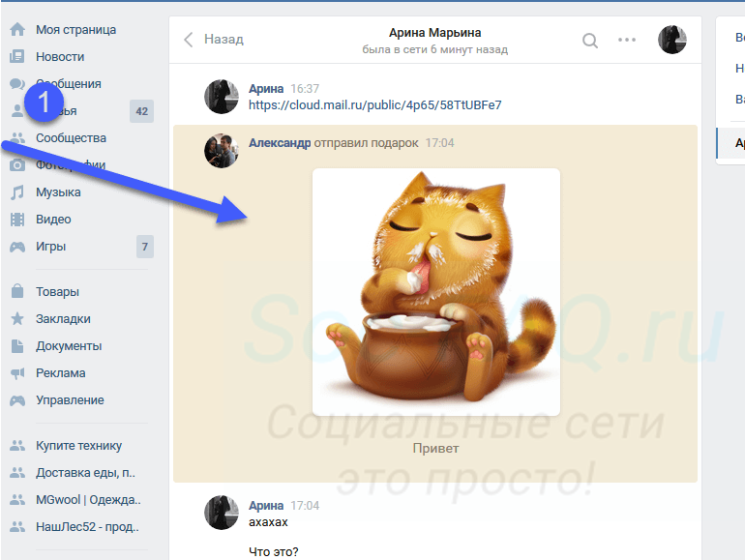
Task: Click the megaphone icon for Реклама
Action: coord(16,373)
